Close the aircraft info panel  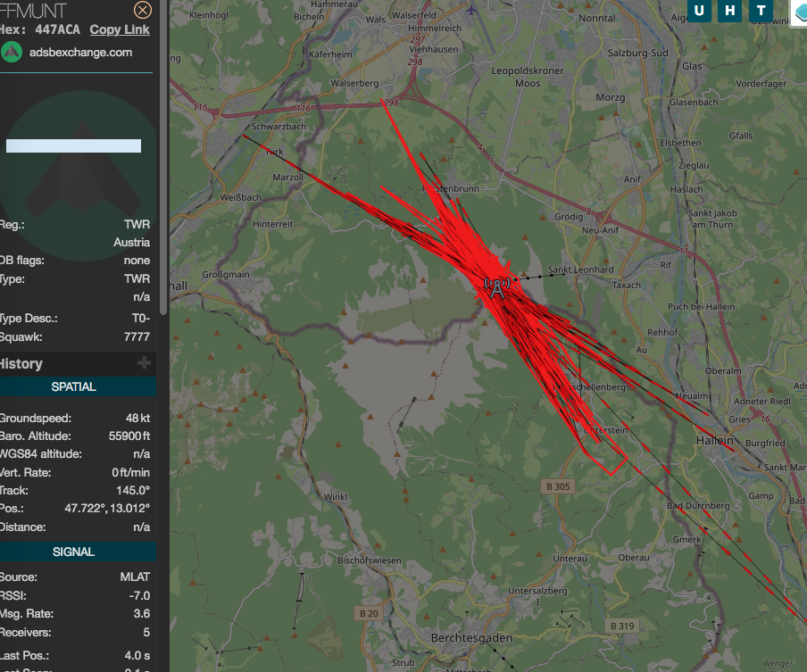pyautogui.click(x=143, y=10)
